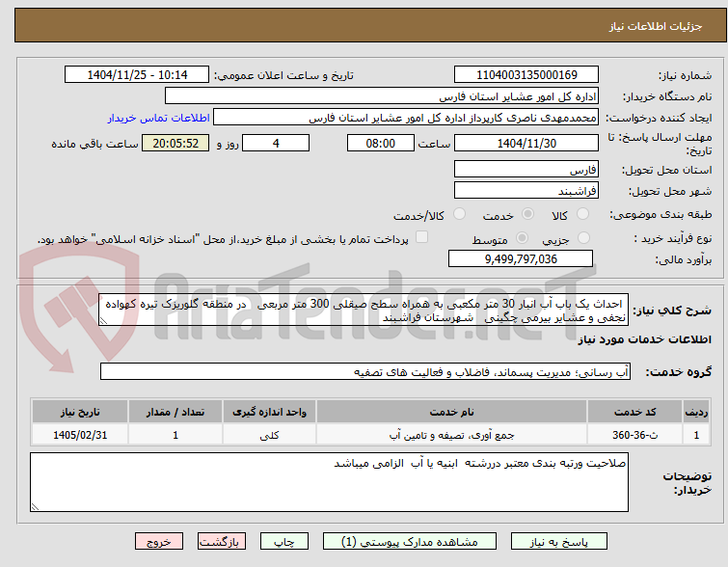The image size is (728, 567).
Task: Click the ساعت باقی مانده label
Action: click(94, 144)
